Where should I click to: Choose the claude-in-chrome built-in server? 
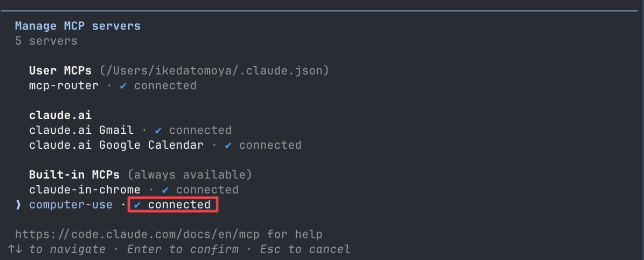click(x=85, y=190)
